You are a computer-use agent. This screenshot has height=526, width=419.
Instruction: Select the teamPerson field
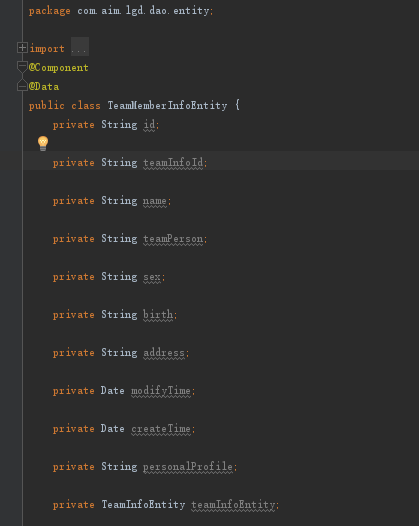(173, 239)
